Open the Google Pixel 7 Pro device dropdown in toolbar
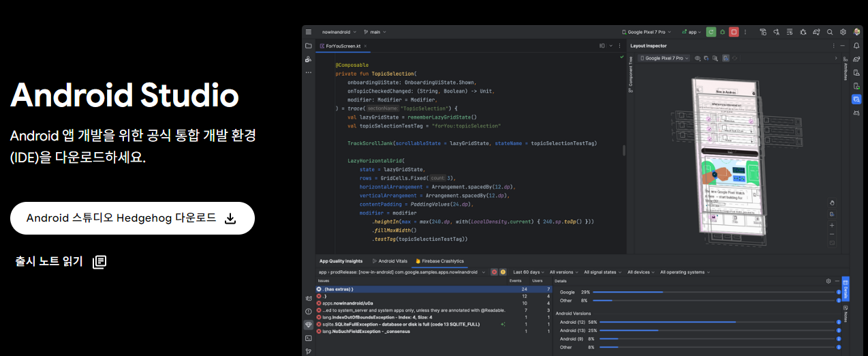 click(647, 32)
